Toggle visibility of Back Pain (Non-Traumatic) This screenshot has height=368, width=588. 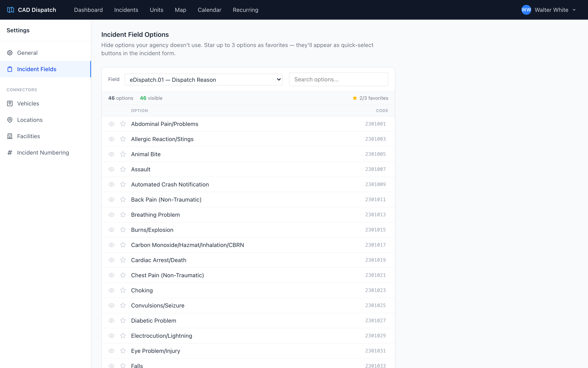[x=111, y=200]
